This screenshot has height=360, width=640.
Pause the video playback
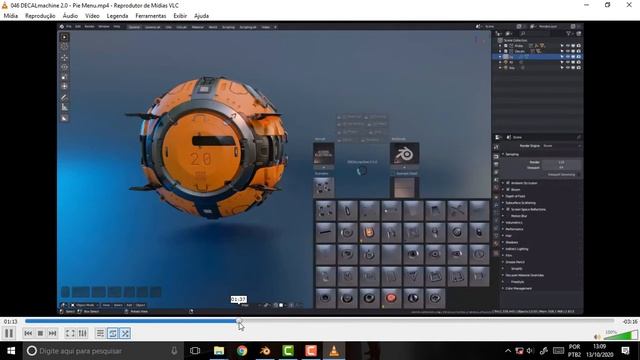[x=9, y=333]
